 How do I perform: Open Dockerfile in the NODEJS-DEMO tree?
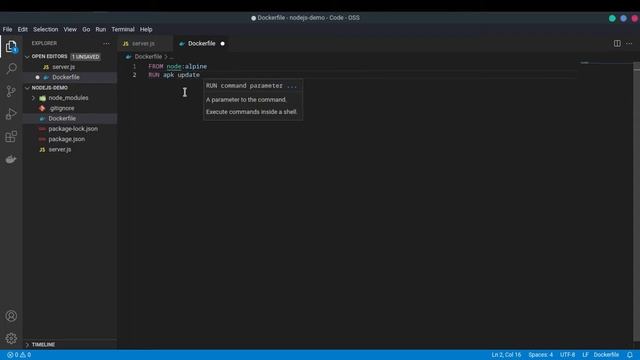tap(70, 118)
